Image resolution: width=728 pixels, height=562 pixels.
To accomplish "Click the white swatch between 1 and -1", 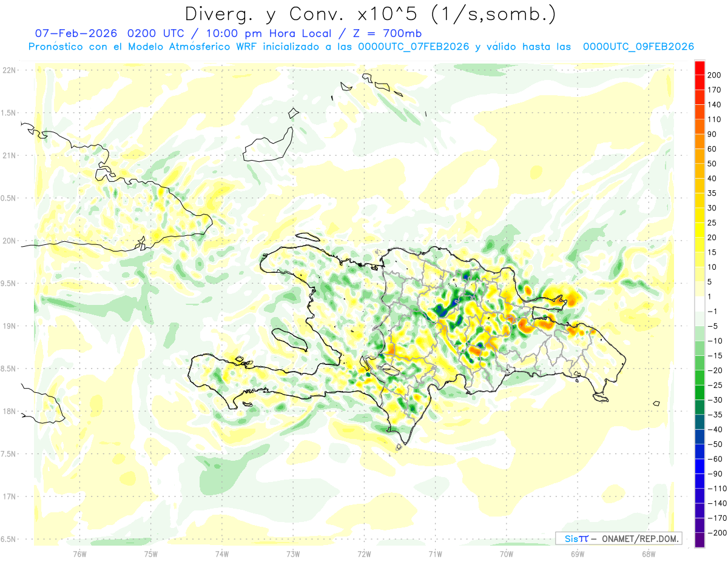I will [x=699, y=304].
